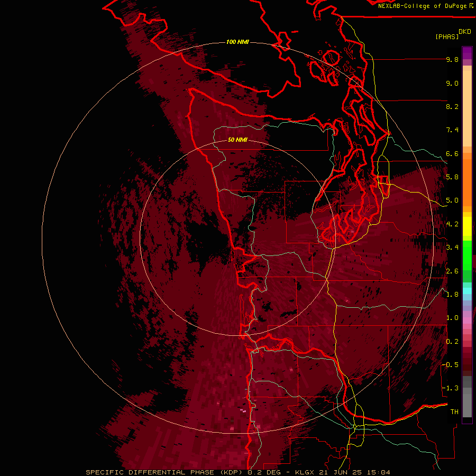Click the 5.0 color scale value

[x=452, y=200]
